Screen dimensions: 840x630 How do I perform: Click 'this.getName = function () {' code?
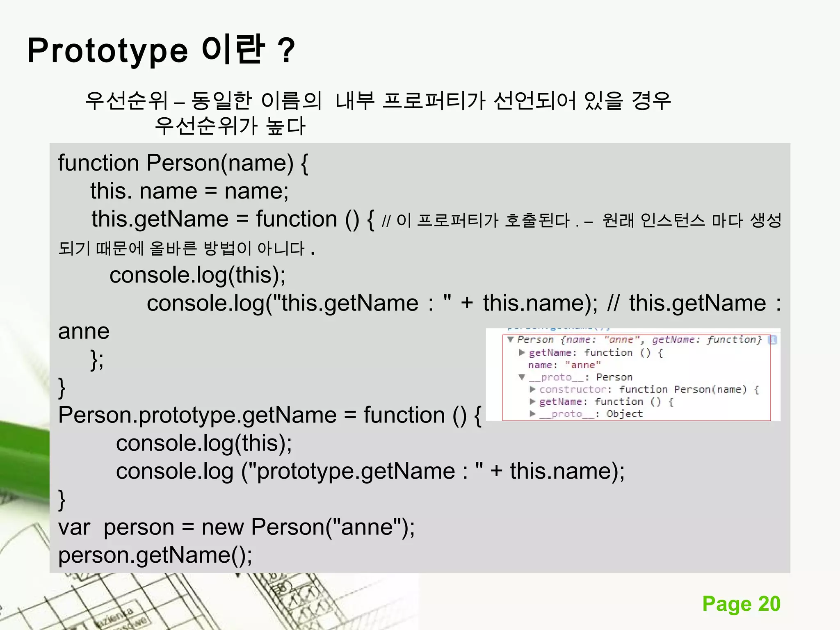click(x=233, y=219)
